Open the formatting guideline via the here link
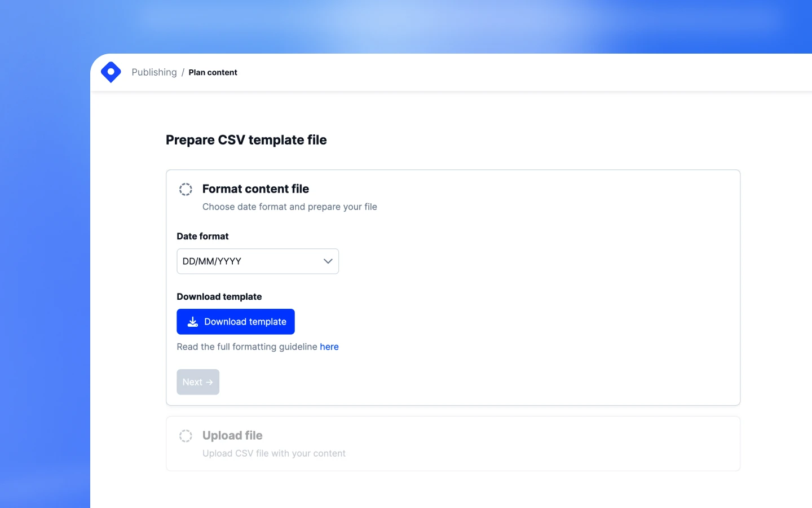Screen dimensions: 812x508 pos(329,346)
